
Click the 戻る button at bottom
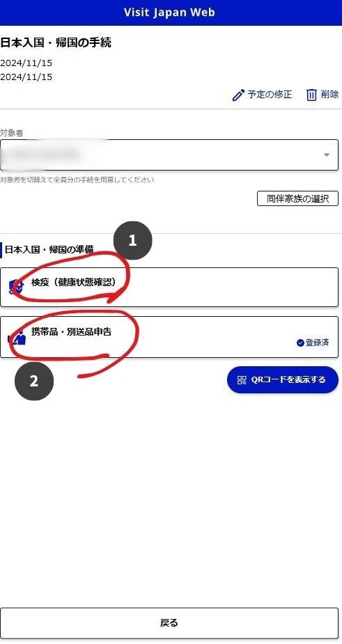pos(169,624)
